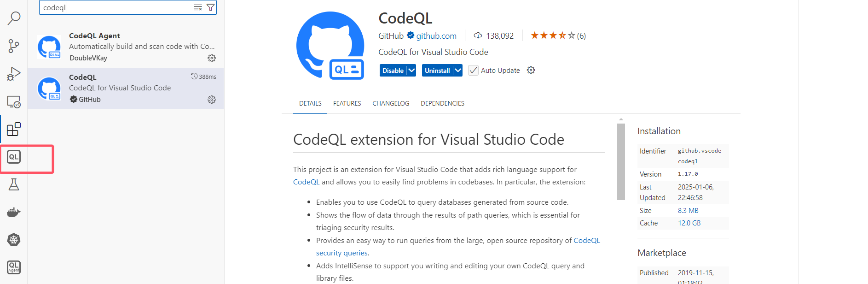Click the filter extensions funnel icon
Viewport: 868px width, 284px height.
210,7
